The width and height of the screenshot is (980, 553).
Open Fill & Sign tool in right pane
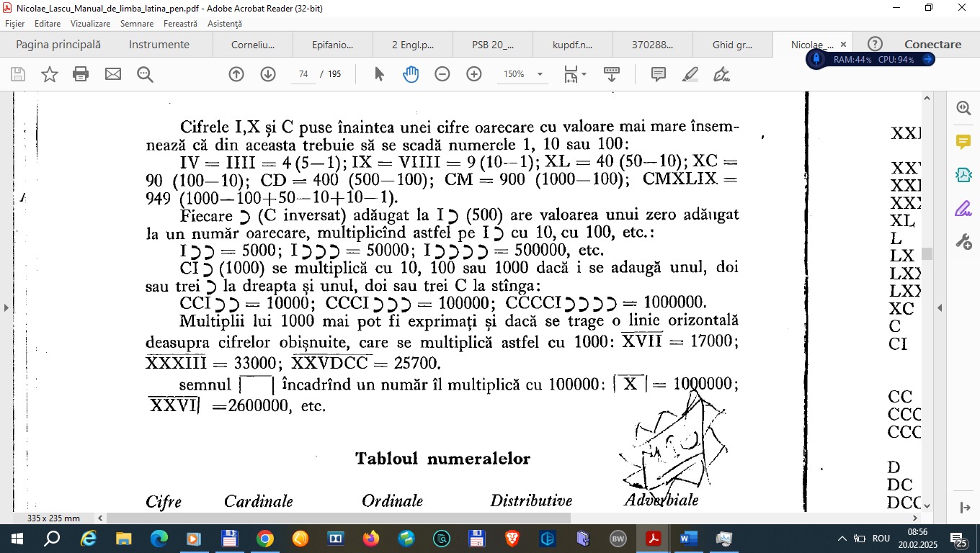pyautogui.click(x=963, y=209)
